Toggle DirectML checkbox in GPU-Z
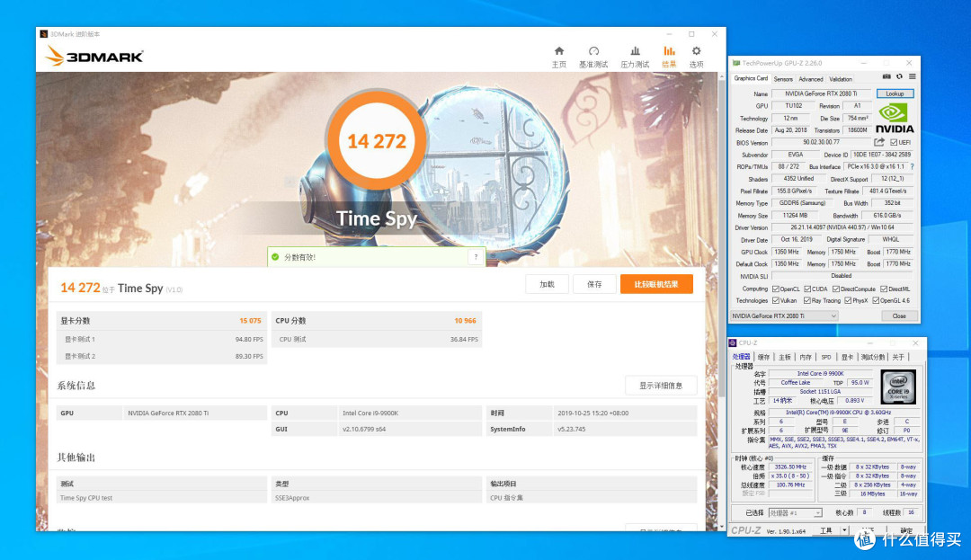Viewport: 971px width, 560px height. (884, 289)
